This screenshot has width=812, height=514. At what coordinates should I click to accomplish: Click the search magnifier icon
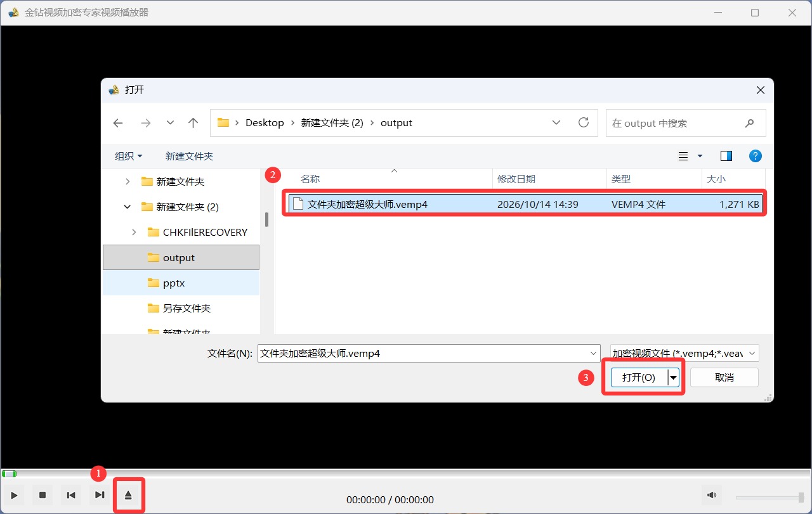tap(749, 124)
